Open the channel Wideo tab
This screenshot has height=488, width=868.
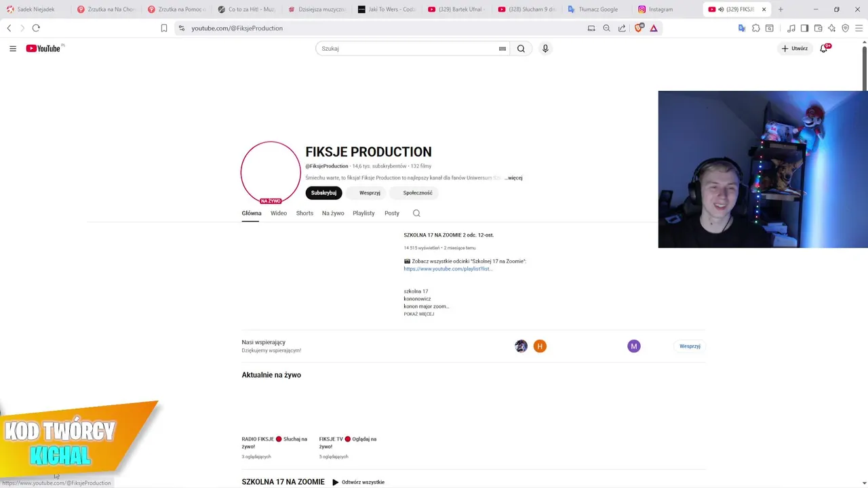click(279, 213)
